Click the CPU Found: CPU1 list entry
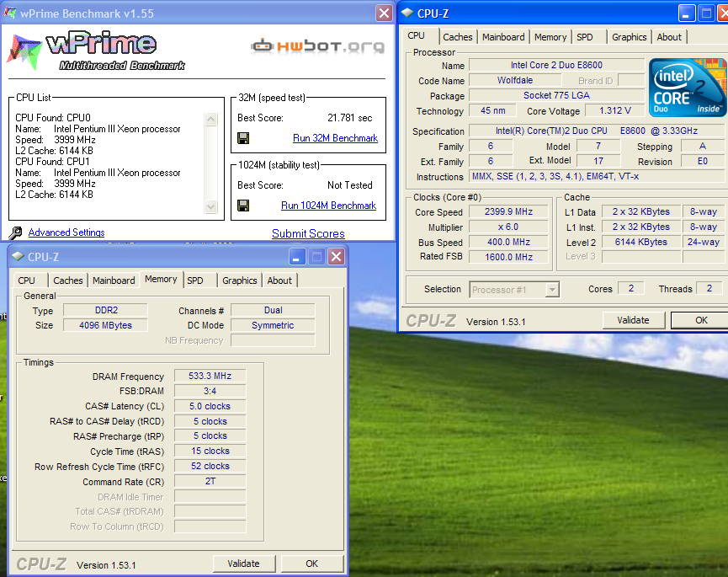728x577 pixels. [x=52, y=162]
